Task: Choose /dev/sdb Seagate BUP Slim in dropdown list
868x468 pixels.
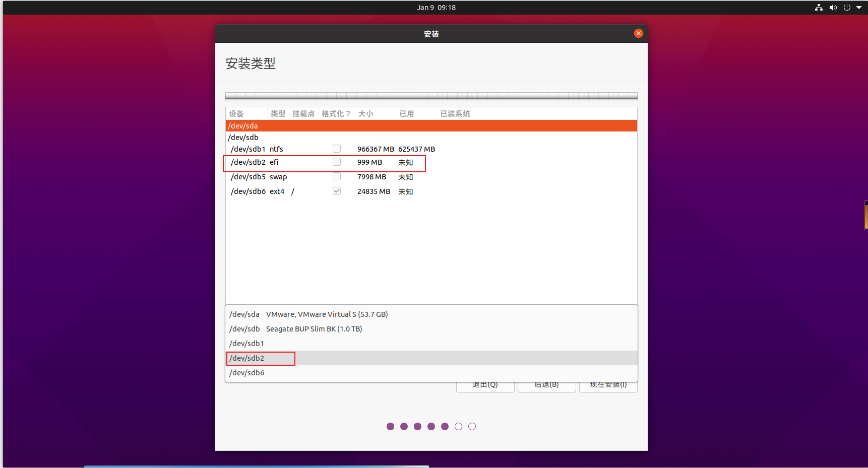Action: (x=431, y=329)
